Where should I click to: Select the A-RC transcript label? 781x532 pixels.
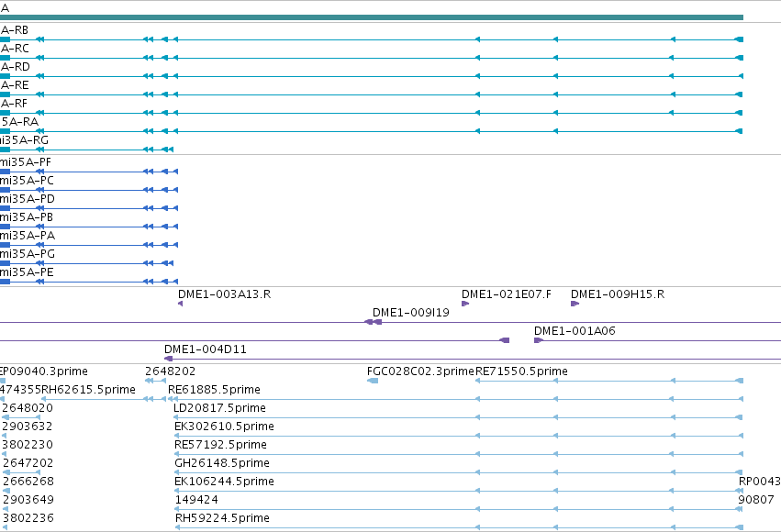click(x=15, y=49)
